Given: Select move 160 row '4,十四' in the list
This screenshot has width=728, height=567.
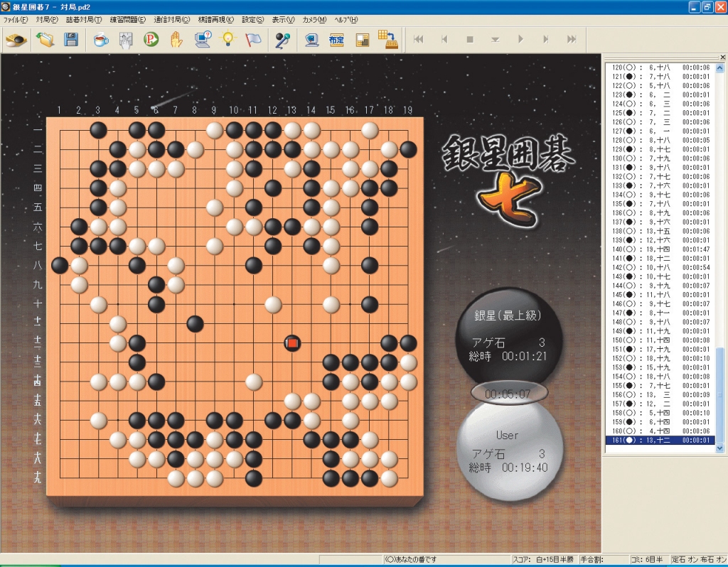Looking at the screenshot, I should point(660,431).
